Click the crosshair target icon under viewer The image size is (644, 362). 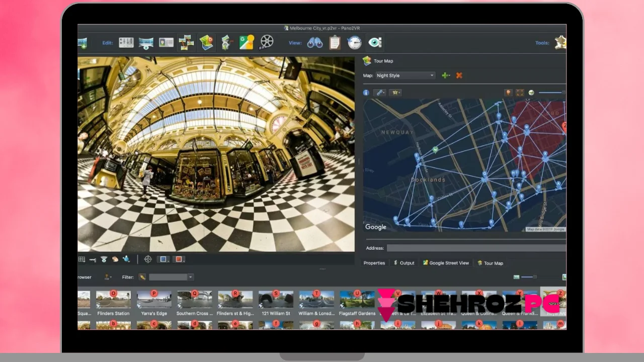[x=148, y=259]
